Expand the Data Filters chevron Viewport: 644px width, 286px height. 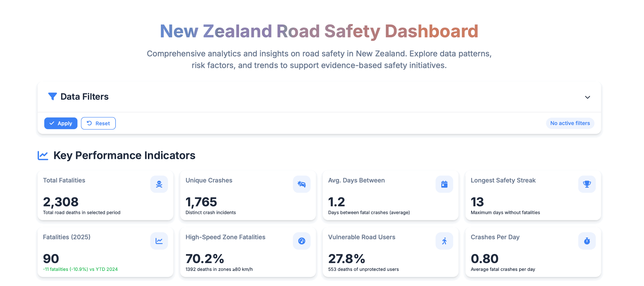click(x=587, y=97)
